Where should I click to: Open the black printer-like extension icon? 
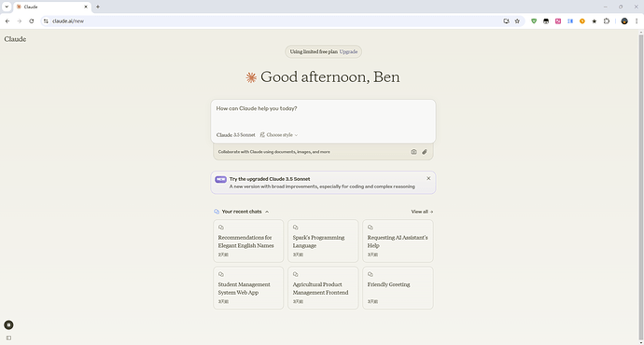click(x=546, y=21)
